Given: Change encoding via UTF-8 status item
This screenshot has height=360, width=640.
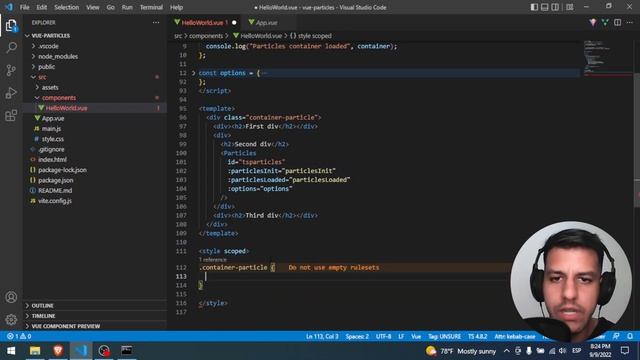Looking at the screenshot, I should pyautogui.click(x=383, y=336).
